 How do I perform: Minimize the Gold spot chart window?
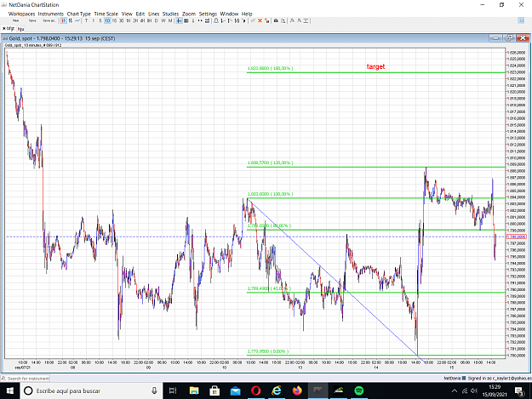pyautogui.click(x=495, y=38)
